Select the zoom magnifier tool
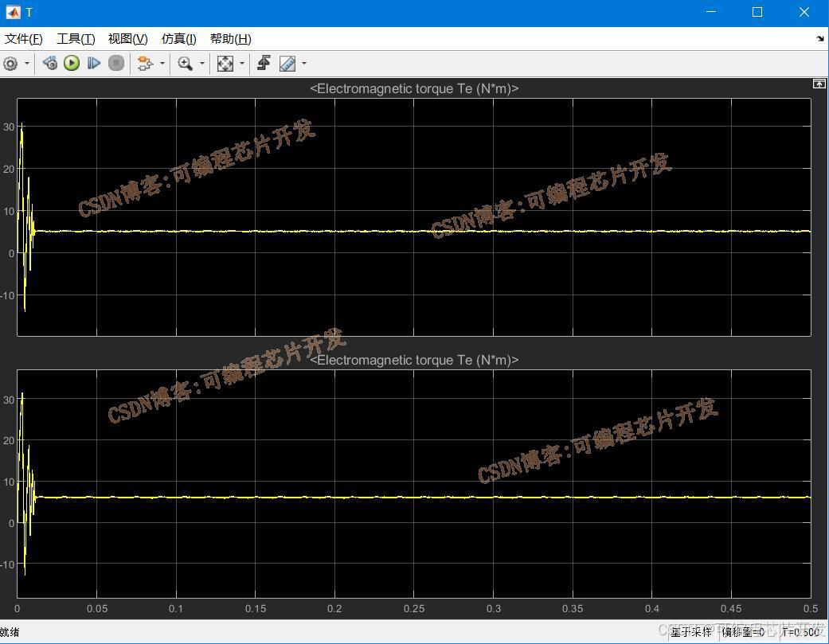Screen dimensions: 829x644 click(x=185, y=64)
